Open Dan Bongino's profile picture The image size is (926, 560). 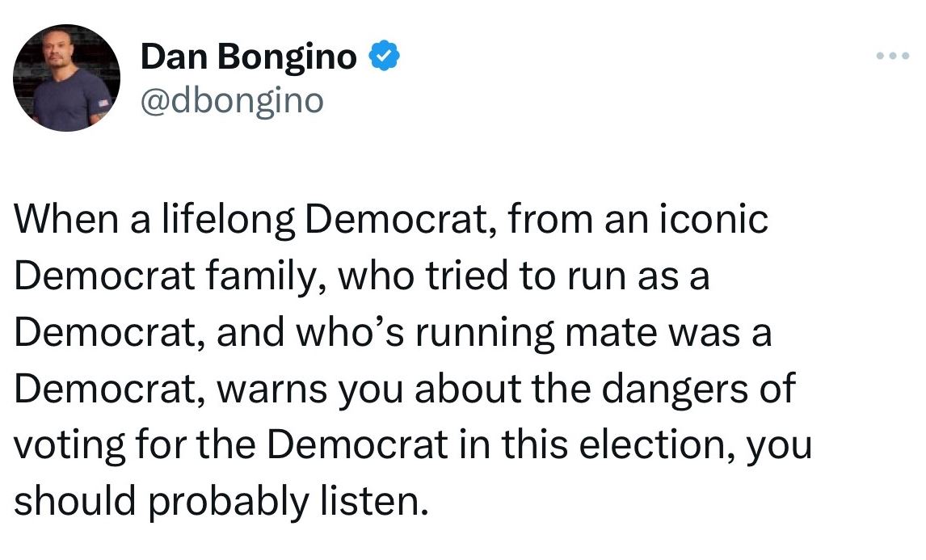(x=66, y=78)
